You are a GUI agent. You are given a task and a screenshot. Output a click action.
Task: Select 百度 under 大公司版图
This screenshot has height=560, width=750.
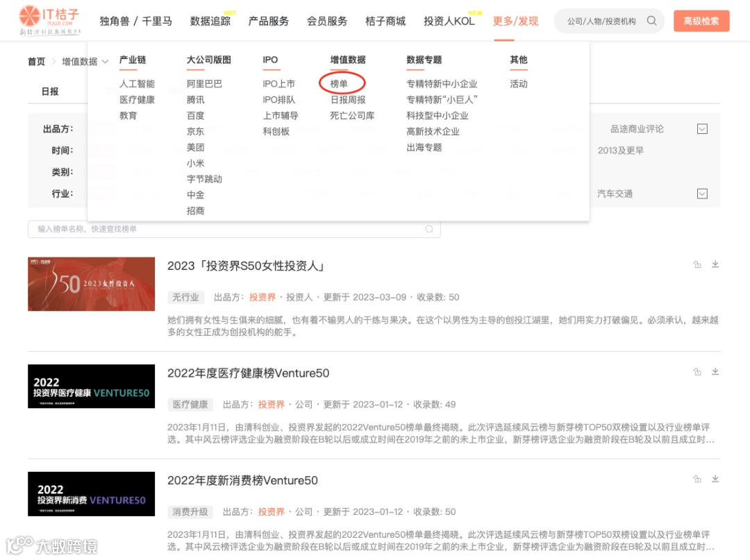point(196,115)
